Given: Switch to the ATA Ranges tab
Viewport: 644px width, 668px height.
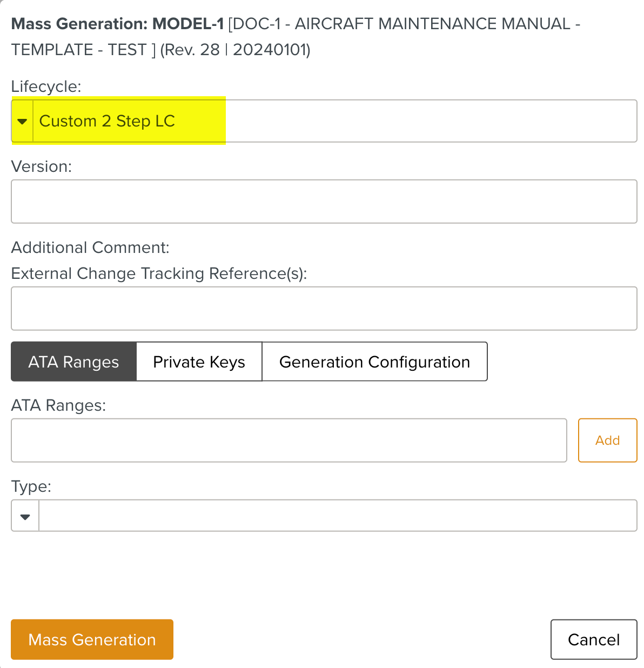Looking at the screenshot, I should pos(73,362).
